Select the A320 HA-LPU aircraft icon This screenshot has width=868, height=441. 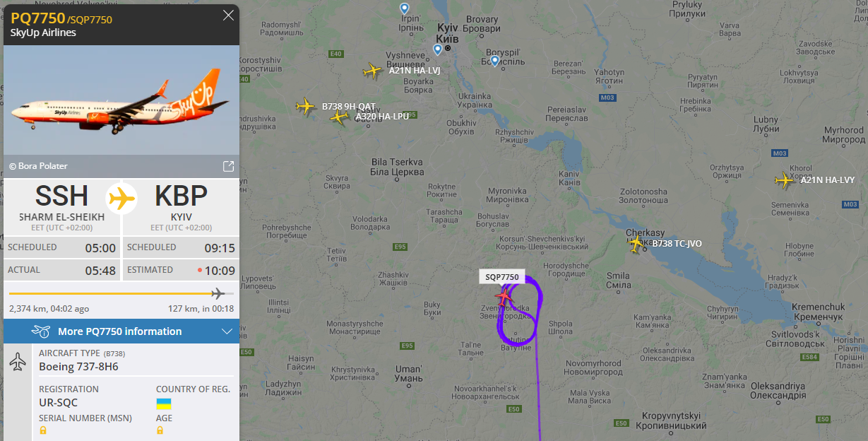click(x=340, y=117)
